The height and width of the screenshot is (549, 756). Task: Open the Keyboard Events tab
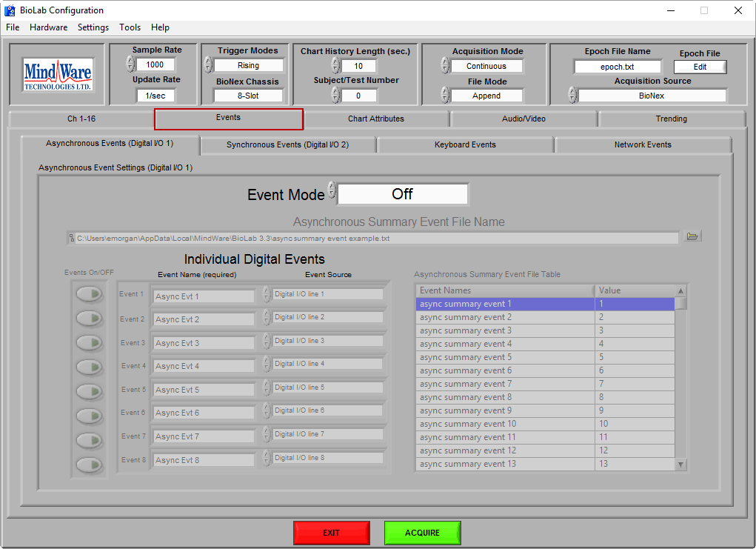point(465,144)
